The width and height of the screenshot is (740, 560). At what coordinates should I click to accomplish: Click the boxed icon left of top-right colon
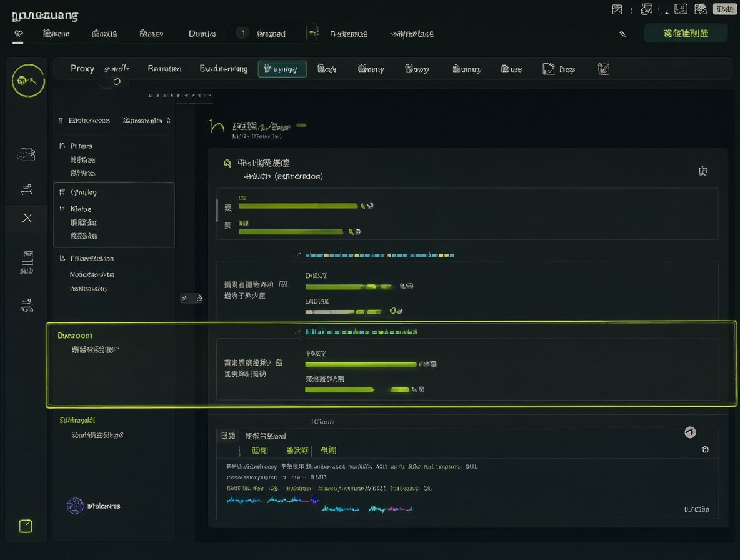click(617, 9)
